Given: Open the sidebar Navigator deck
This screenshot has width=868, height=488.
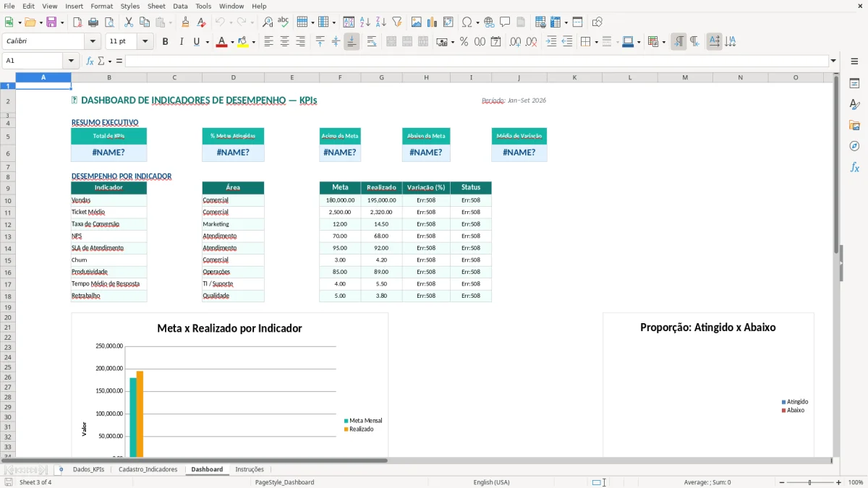Looking at the screenshot, I should (x=854, y=146).
